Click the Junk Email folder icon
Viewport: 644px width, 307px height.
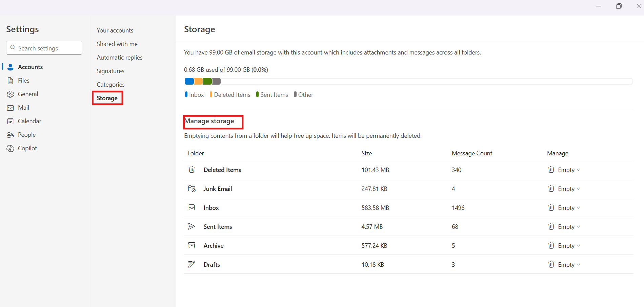click(x=192, y=189)
